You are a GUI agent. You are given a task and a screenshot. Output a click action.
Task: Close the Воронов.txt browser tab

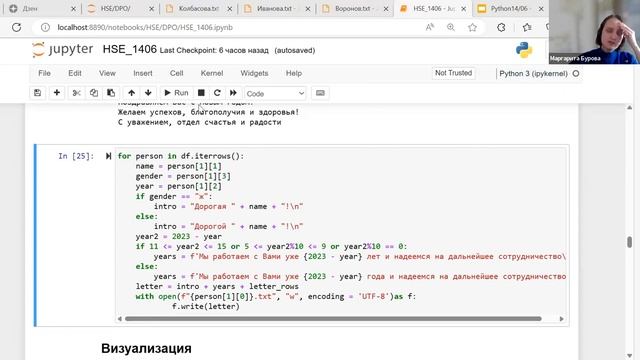click(x=386, y=9)
